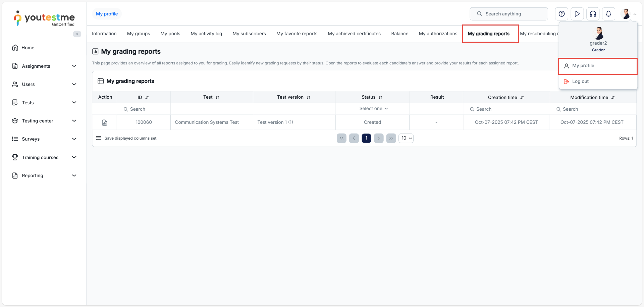This screenshot has width=644, height=307.
Task: Select My profile in user menu
Action: (583, 66)
